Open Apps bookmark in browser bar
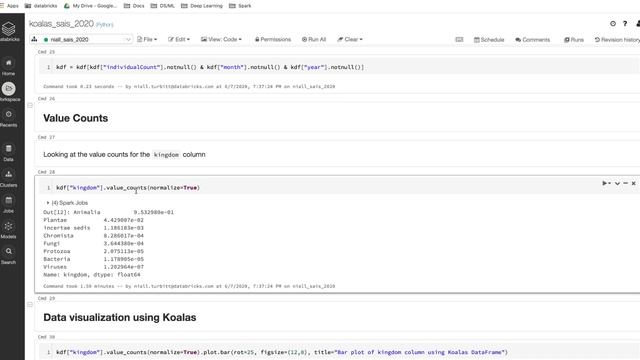Screen dimensions: 640x360 [x=9, y=6]
